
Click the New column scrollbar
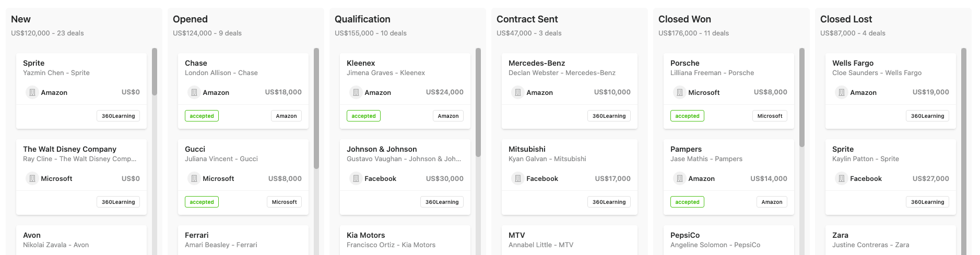(155, 71)
